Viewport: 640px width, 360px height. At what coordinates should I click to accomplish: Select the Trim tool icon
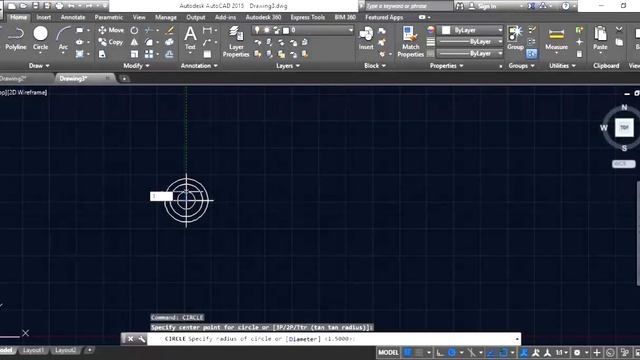149,30
